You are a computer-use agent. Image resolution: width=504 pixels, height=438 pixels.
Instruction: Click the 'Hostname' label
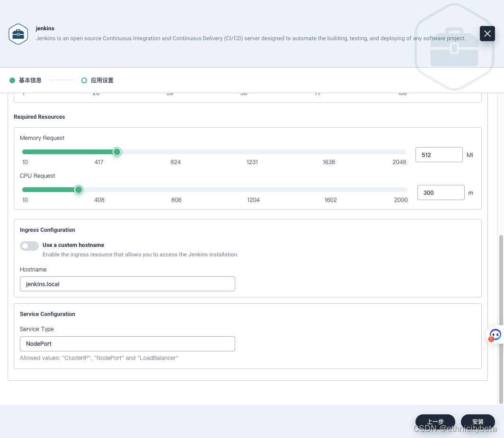tap(33, 270)
